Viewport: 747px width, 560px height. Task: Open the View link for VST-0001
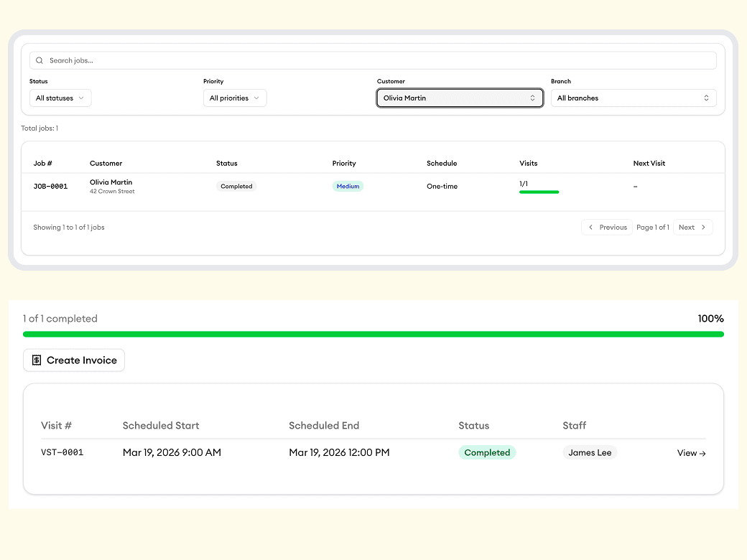click(x=691, y=453)
